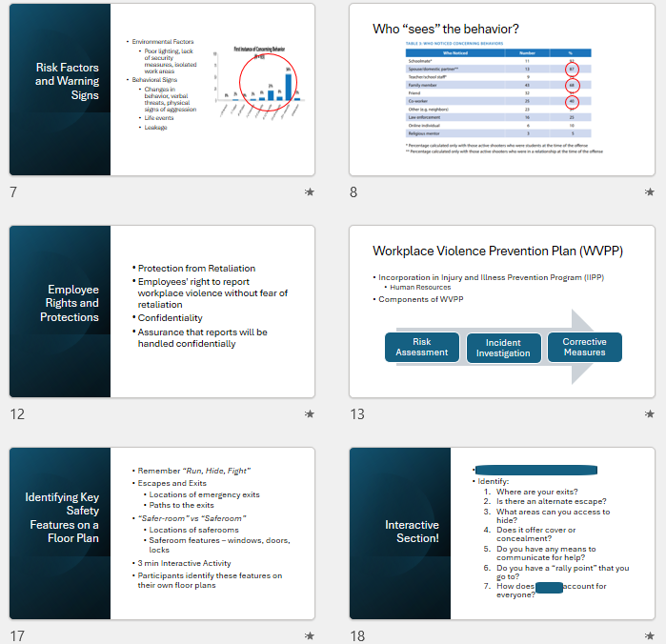Click the transition star icon under slide 8
This screenshot has width=666, height=644.
coord(649,192)
